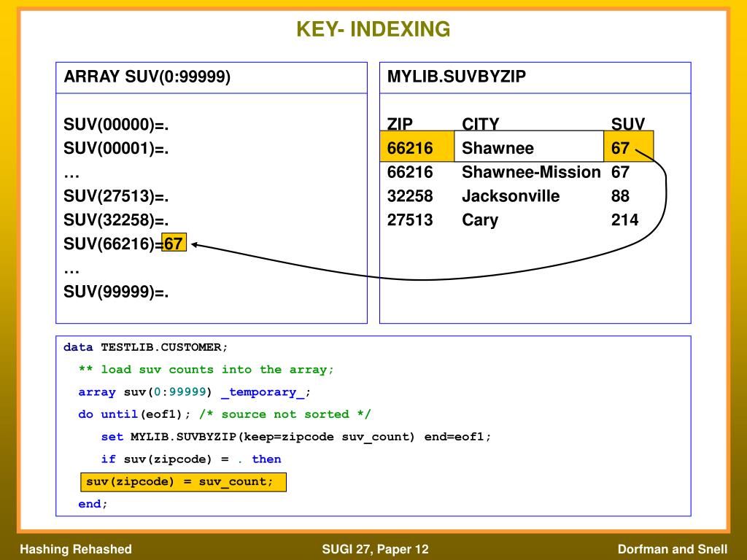
Task: Click the SUV(00001)=. array line
Action: click(x=116, y=149)
